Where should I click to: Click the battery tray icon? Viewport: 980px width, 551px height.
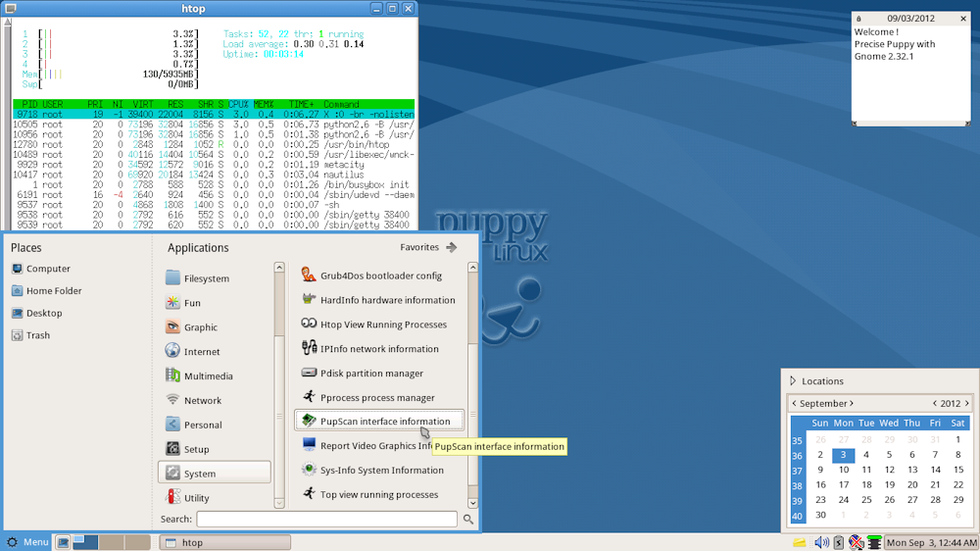click(839, 543)
